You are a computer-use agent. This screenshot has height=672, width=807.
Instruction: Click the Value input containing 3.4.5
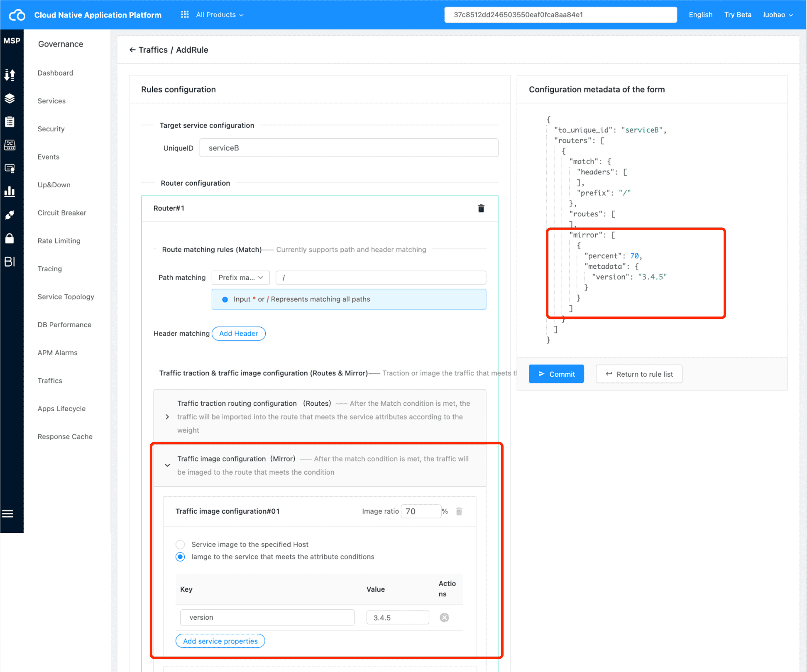pos(397,618)
